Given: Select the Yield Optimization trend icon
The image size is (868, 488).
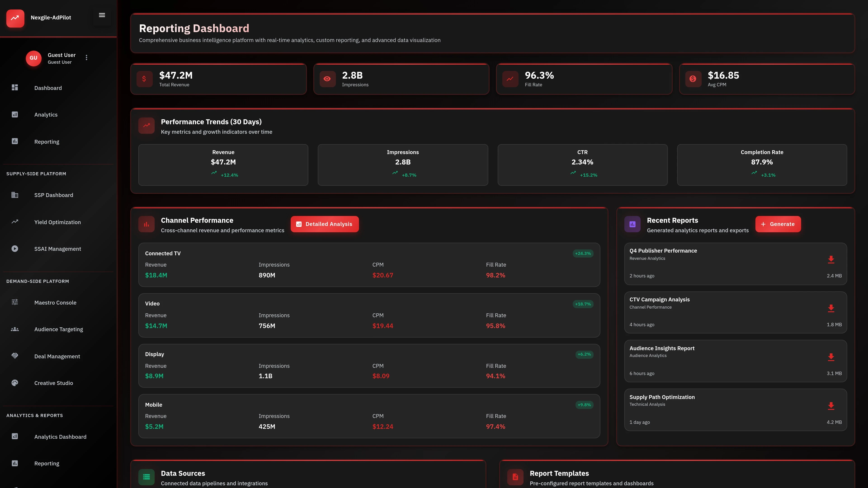Looking at the screenshot, I should pyautogui.click(x=15, y=222).
